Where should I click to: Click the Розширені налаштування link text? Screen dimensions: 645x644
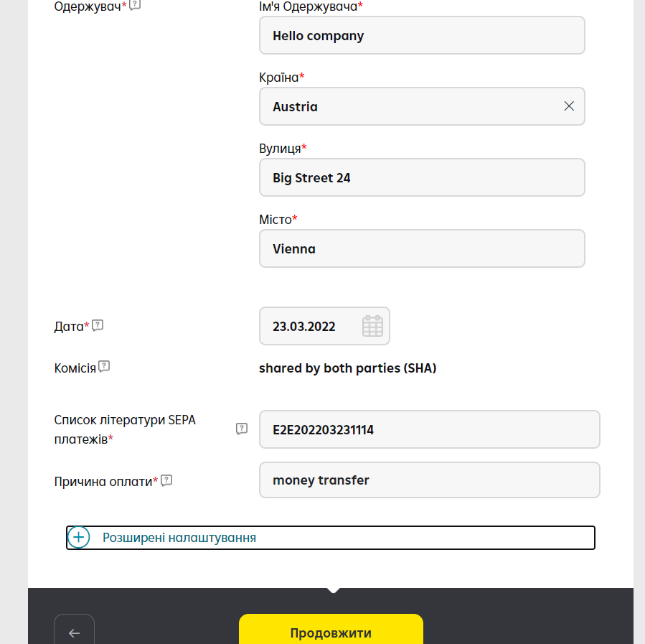(179, 538)
